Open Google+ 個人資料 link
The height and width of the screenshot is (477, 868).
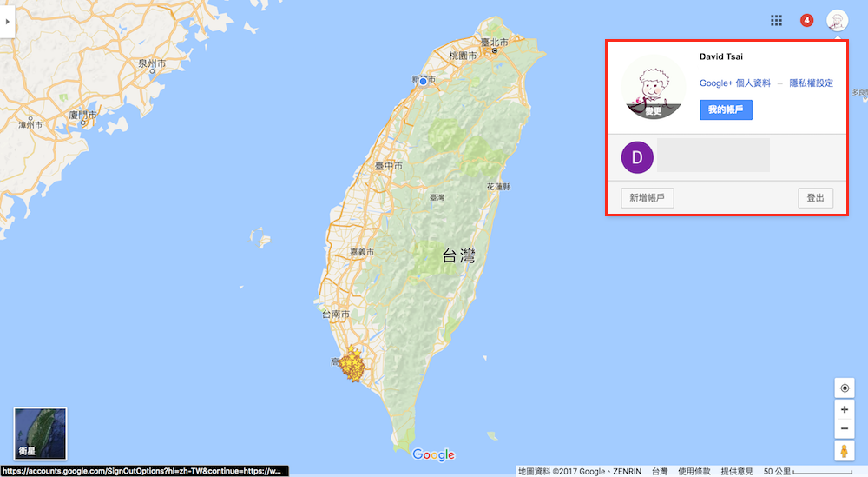(x=734, y=83)
